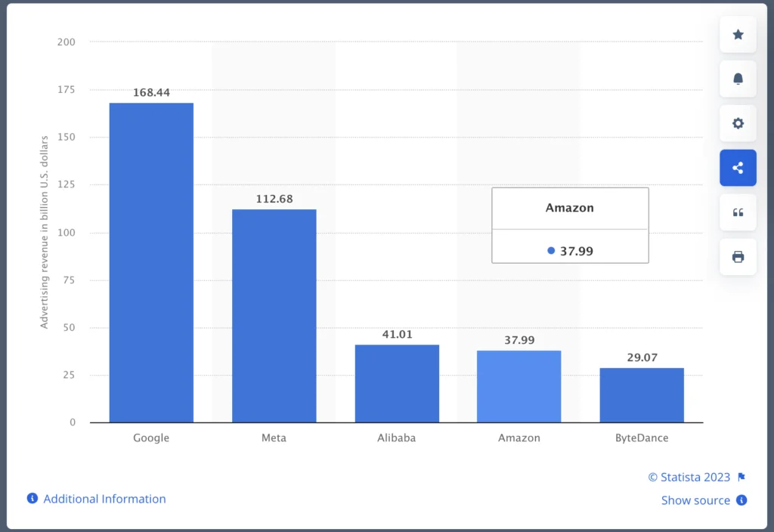Click info icon right of Show source
Image resolution: width=774 pixels, height=532 pixels.
[741, 500]
